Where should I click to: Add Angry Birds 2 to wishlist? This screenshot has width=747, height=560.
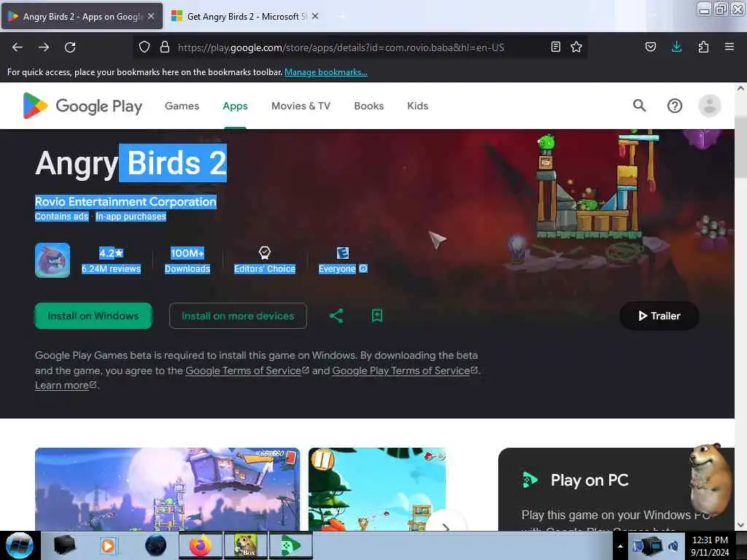click(377, 316)
